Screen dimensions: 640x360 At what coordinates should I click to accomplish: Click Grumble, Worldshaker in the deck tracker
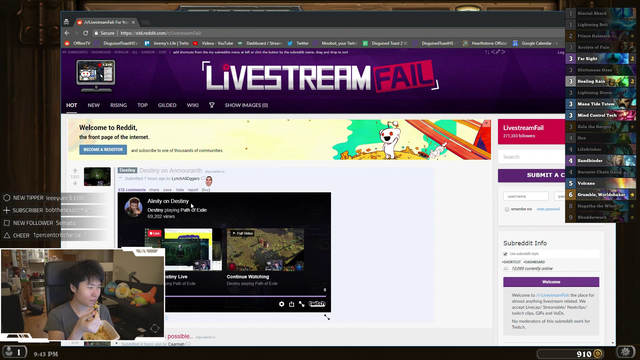[x=601, y=195]
